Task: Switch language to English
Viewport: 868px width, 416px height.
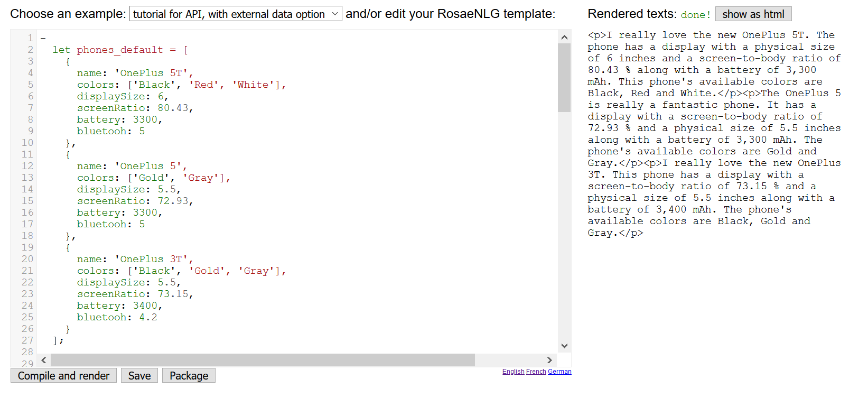Action: point(513,372)
